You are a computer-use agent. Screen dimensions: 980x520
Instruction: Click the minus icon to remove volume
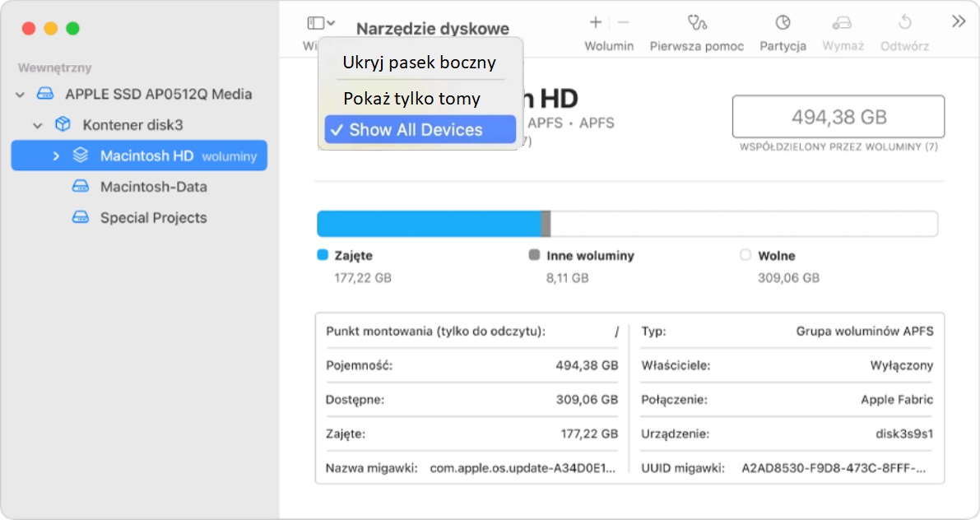click(x=623, y=22)
